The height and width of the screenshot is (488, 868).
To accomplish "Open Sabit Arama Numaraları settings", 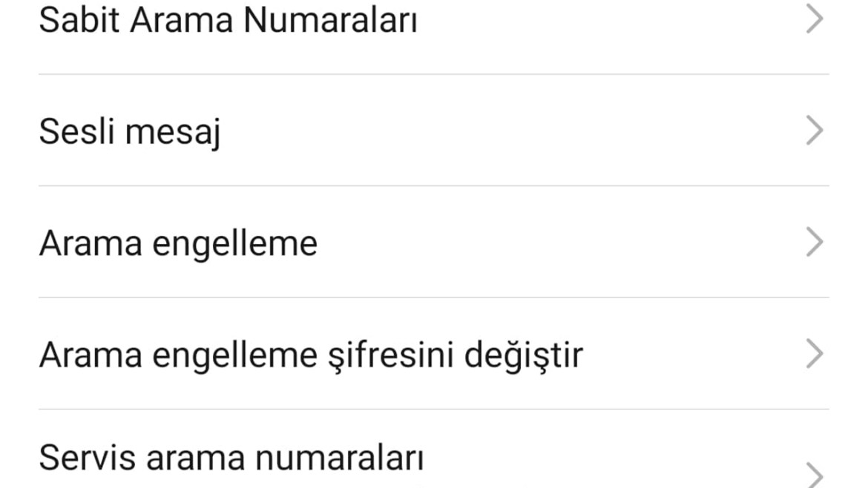I will coord(227,21).
